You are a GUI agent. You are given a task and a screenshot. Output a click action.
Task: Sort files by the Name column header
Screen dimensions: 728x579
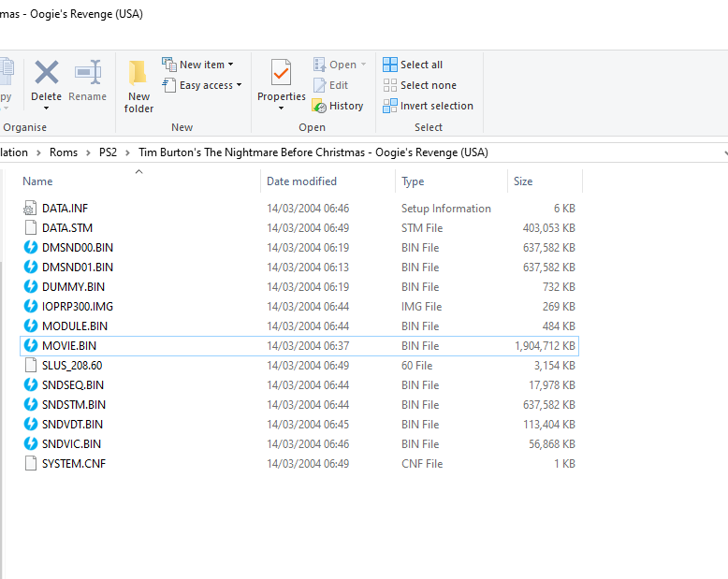coord(37,181)
